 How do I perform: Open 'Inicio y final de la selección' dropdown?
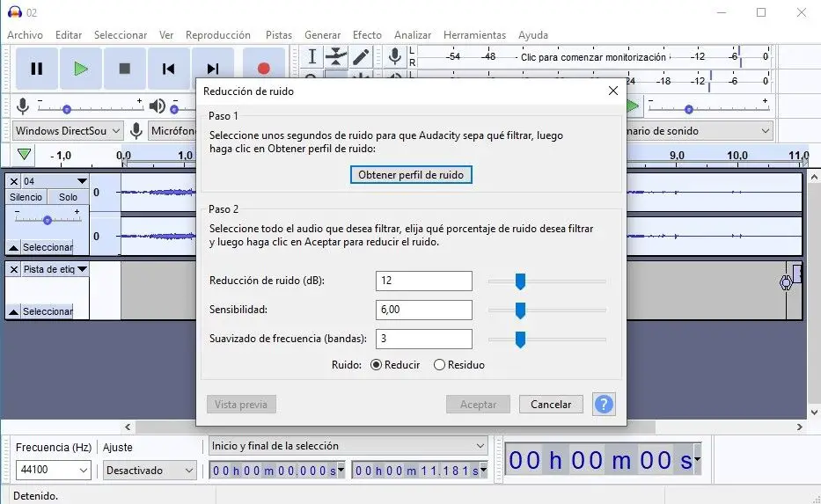click(x=348, y=446)
